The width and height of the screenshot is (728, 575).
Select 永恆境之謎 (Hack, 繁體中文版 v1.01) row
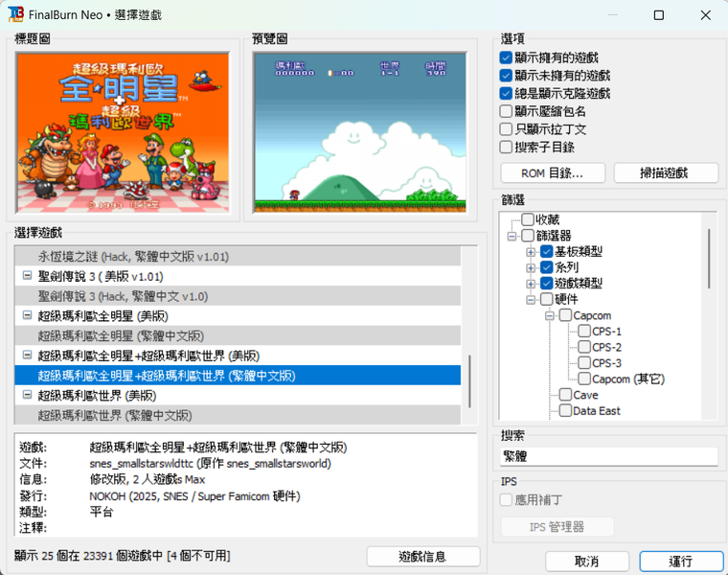click(238, 257)
